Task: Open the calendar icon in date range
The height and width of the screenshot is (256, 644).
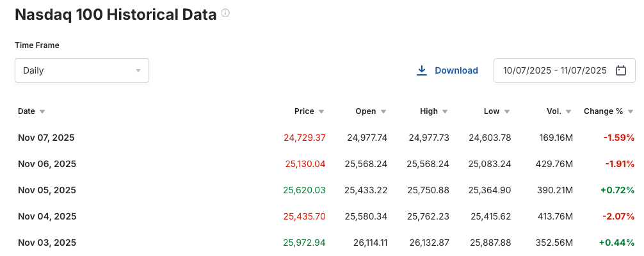Action: click(x=620, y=70)
